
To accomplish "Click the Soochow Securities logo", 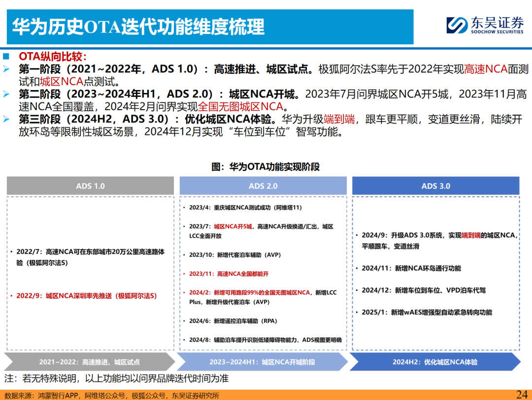I will pyautogui.click(x=485, y=25).
